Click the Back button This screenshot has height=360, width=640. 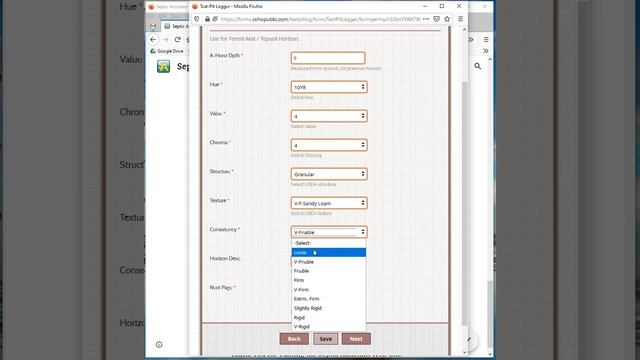[294, 339]
